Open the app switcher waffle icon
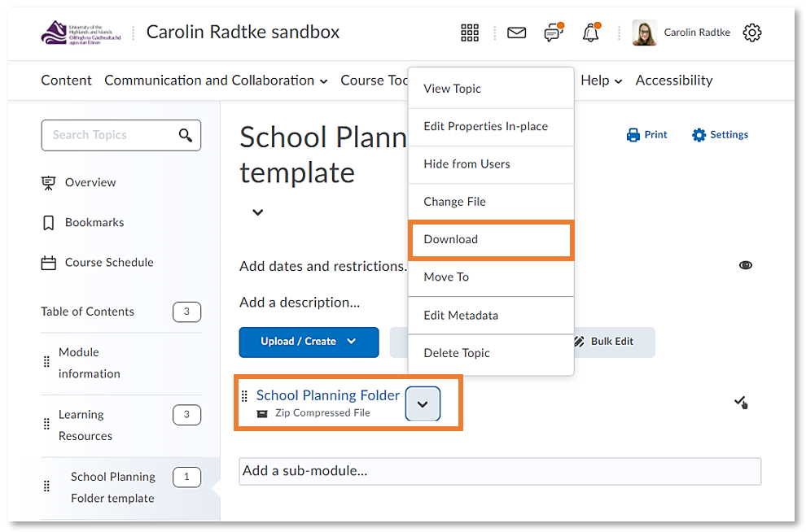 470,33
